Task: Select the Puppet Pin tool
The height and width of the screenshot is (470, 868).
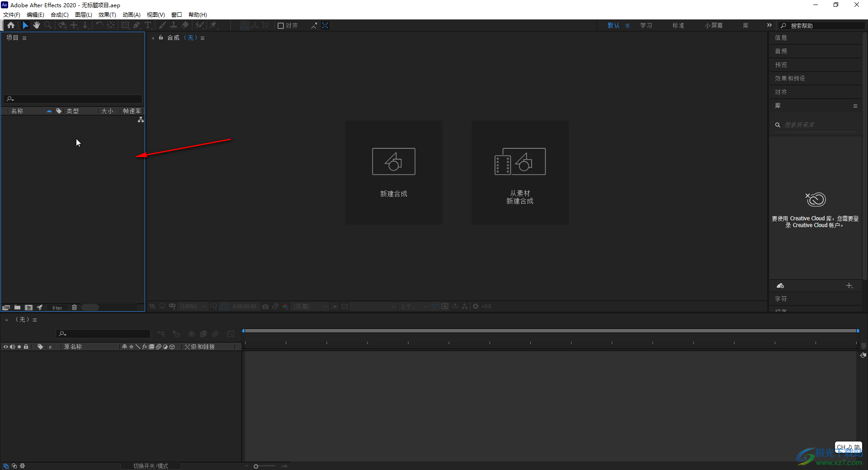Action: click(x=213, y=25)
